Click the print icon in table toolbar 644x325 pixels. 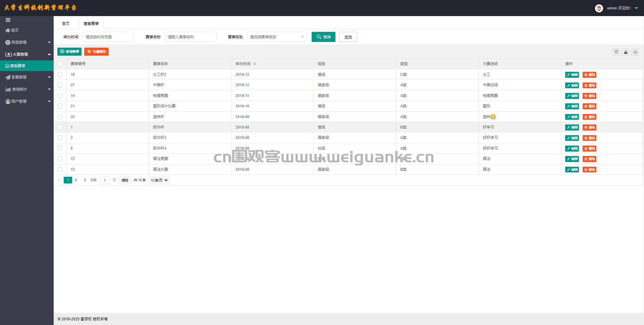click(635, 52)
